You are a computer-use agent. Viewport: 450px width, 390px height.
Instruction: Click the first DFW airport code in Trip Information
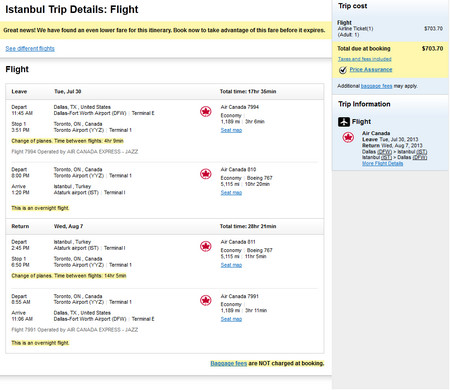click(x=384, y=152)
